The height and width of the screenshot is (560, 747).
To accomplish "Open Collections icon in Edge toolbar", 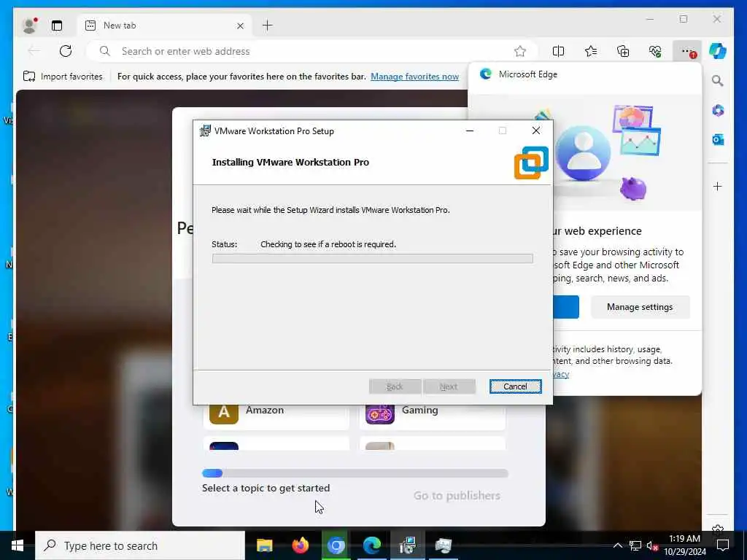I will [623, 51].
